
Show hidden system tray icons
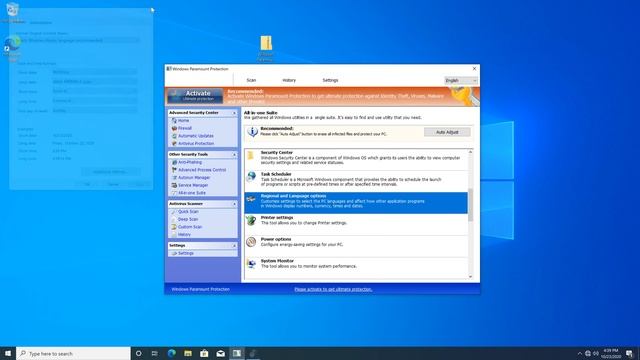click(x=579, y=353)
